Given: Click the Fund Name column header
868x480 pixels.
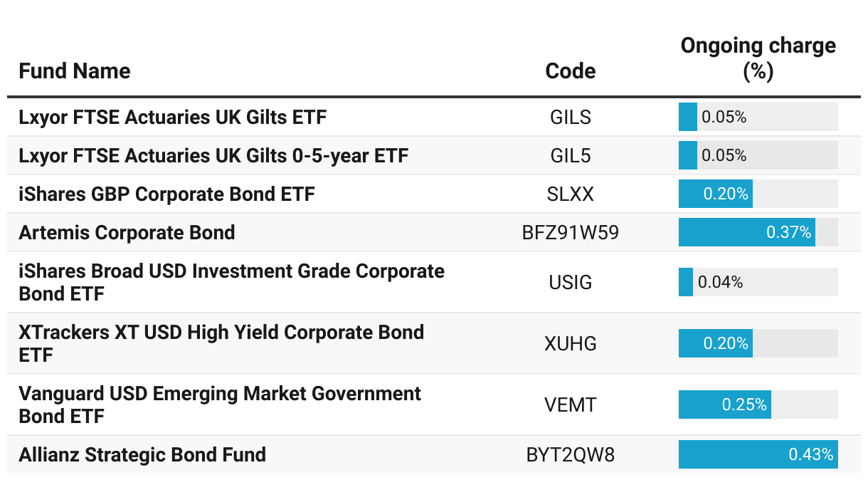Looking at the screenshot, I should [x=75, y=71].
